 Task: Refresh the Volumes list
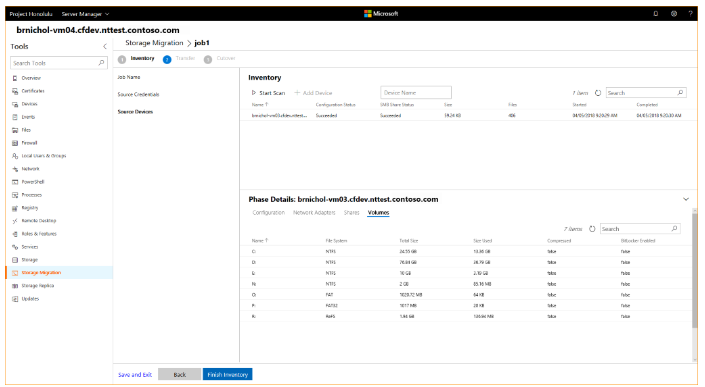592,229
